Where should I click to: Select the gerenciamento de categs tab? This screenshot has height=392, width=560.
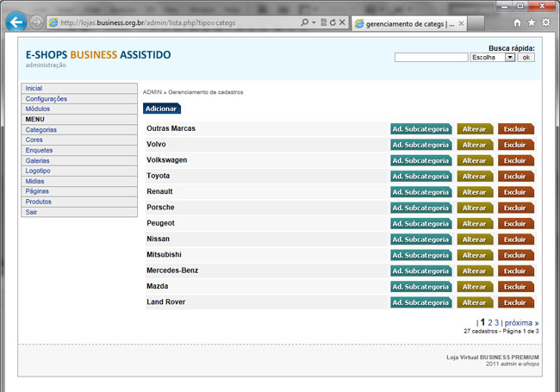tap(409, 23)
